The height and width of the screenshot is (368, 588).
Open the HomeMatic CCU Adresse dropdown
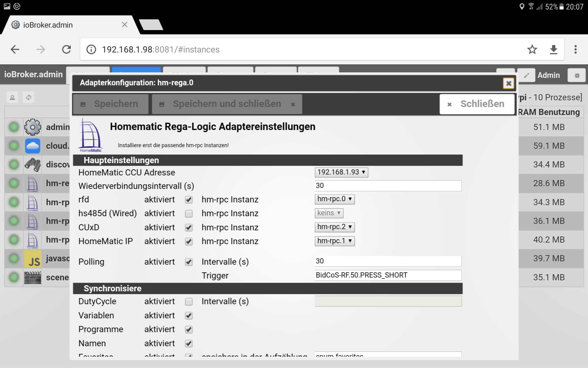(x=341, y=172)
